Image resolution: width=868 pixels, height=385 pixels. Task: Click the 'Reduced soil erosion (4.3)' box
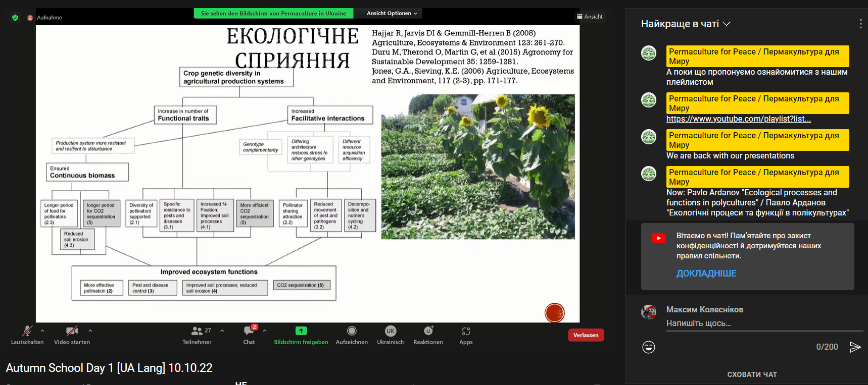coord(76,240)
